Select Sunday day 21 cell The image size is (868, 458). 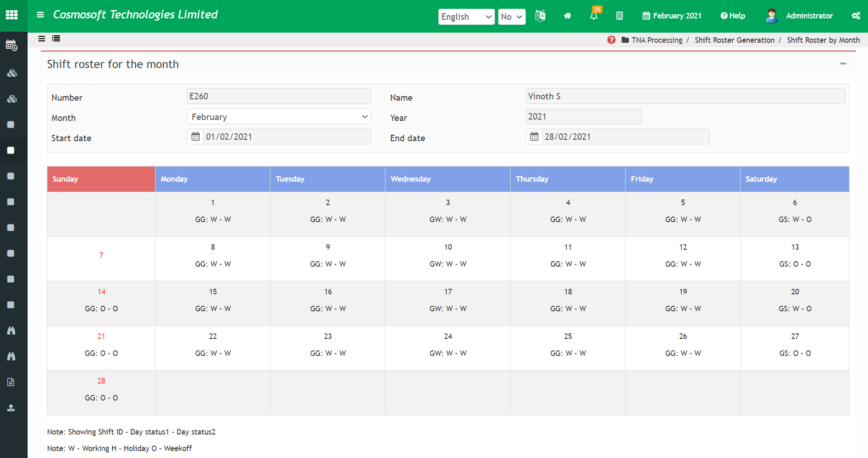pyautogui.click(x=101, y=348)
